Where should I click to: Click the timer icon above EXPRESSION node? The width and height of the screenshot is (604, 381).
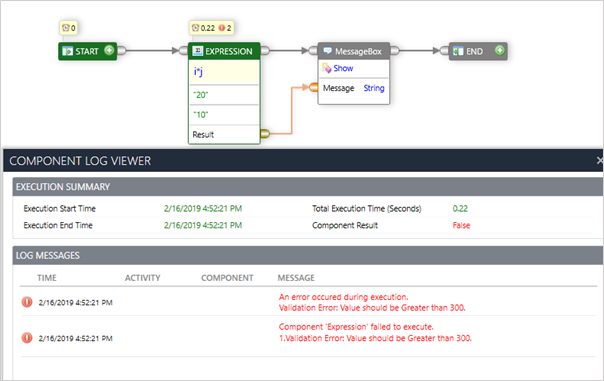196,28
